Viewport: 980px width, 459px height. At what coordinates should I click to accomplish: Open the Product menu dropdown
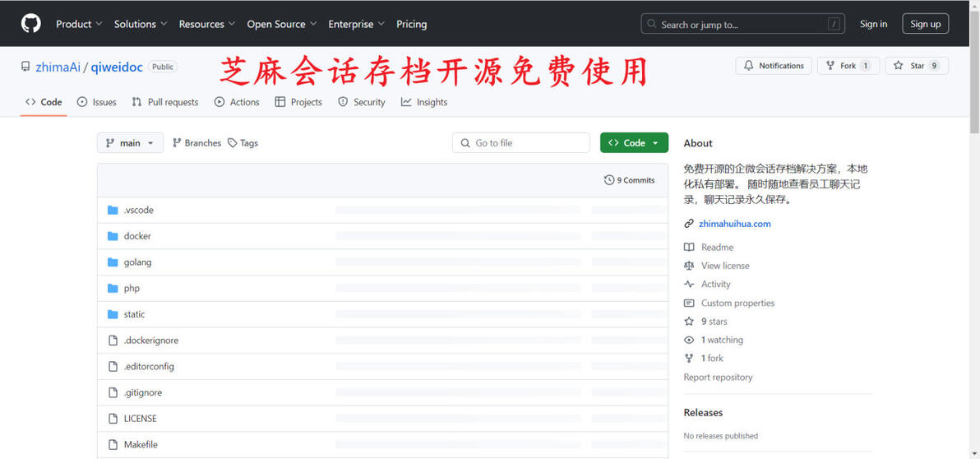pyautogui.click(x=79, y=24)
